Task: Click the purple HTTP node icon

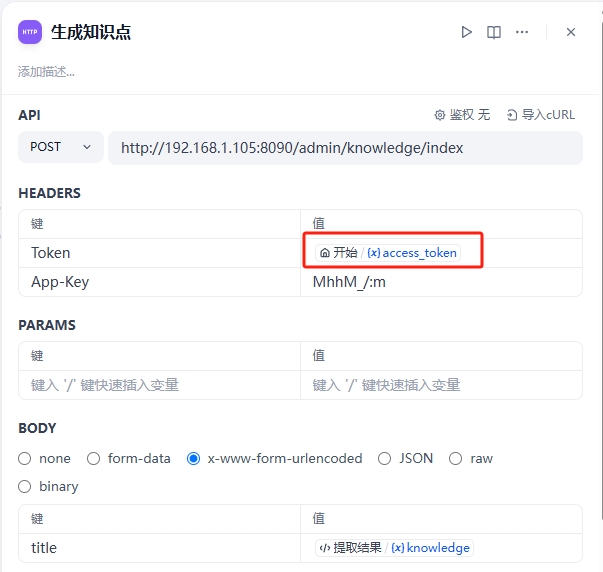Action: pyautogui.click(x=30, y=32)
